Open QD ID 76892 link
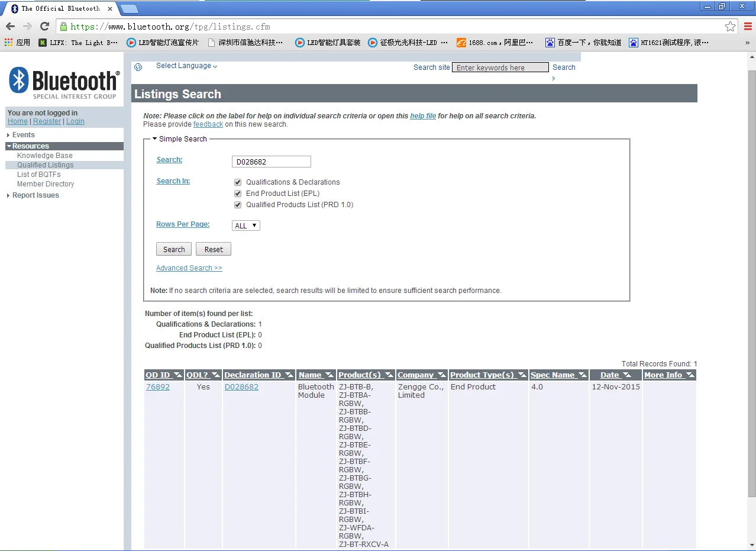This screenshot has height=551, width=756. click(158, 387)
